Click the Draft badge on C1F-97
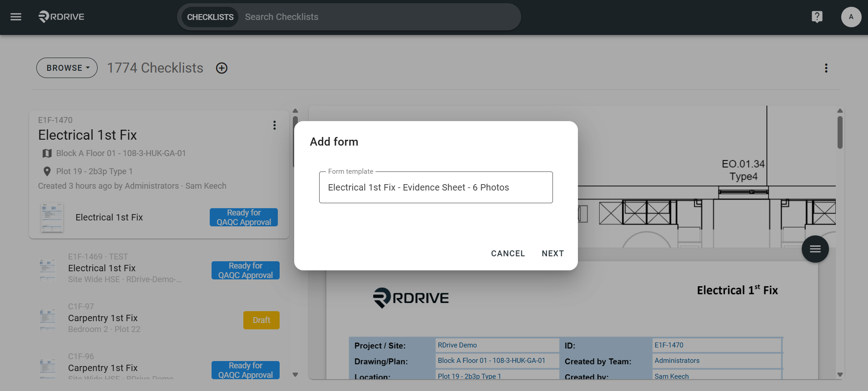Screen dimensions: 868x391 coord(261,320)
